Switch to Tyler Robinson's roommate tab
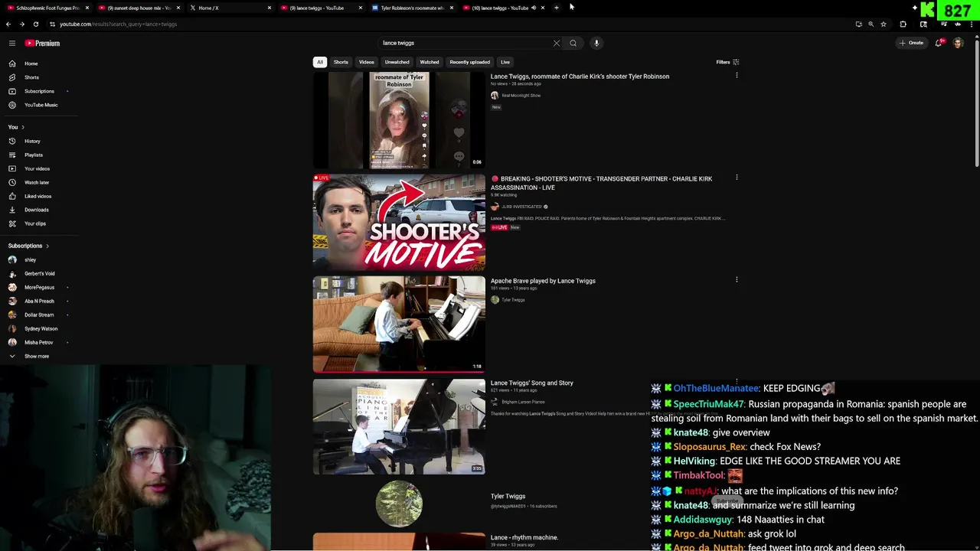Screen dimensions: 980x551 click(411, 8)
